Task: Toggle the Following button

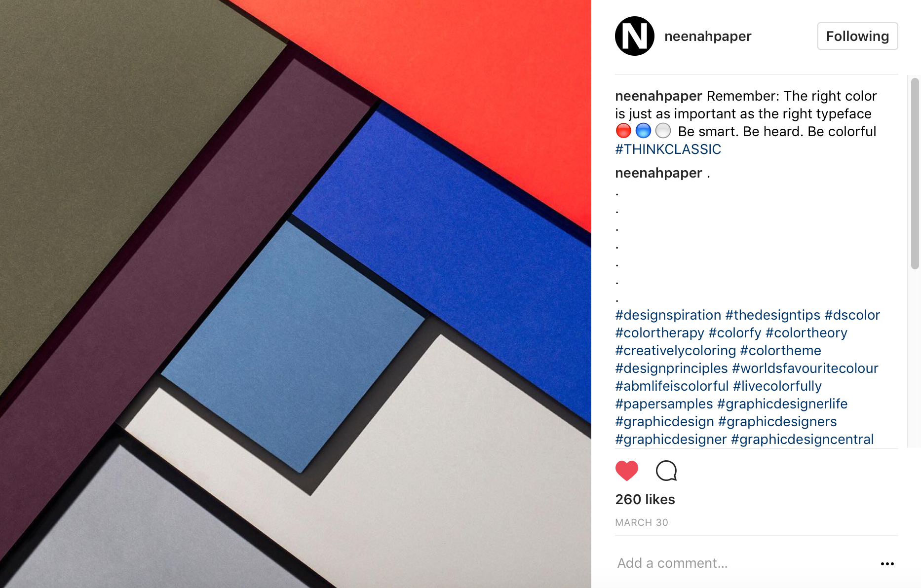Action: point(857,36)
